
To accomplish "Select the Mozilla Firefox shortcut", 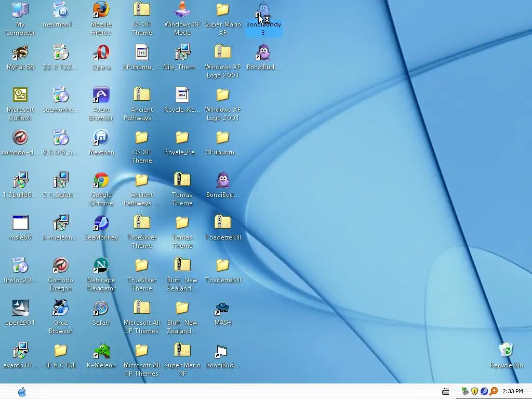I will pos(101,9).
